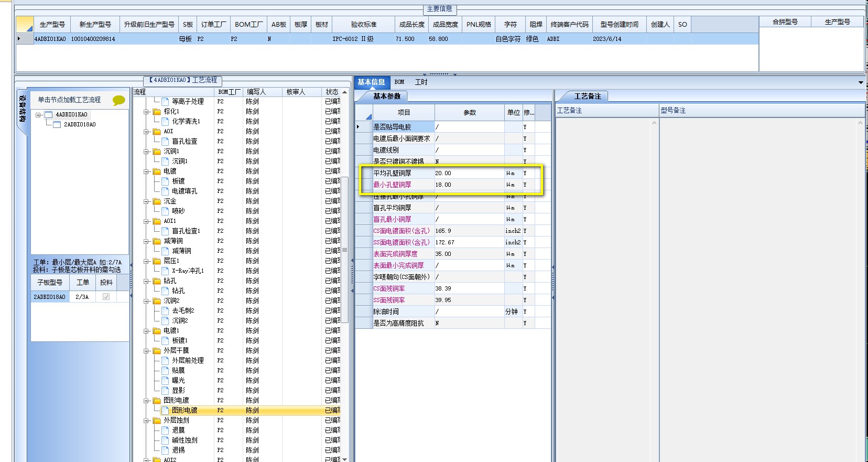Click the IPC-6012 II级 cell

(x=363, y=39)
